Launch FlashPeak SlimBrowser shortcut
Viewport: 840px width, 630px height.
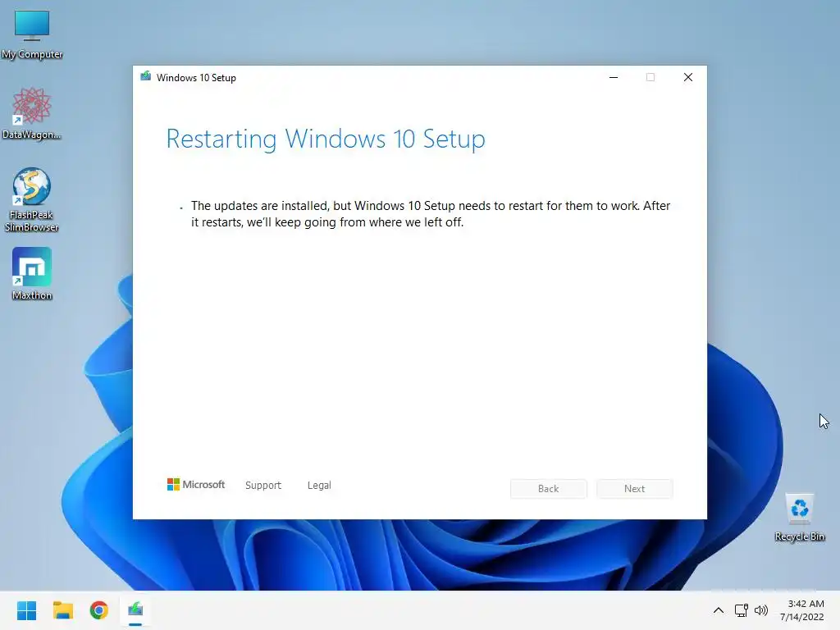[x=32, y=199]
